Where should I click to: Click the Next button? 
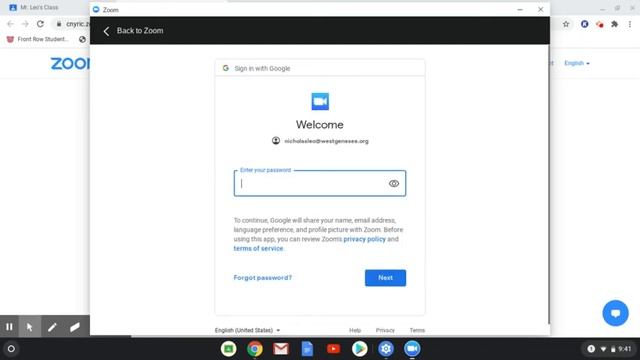pyautogui.click(x=385, y=278)
